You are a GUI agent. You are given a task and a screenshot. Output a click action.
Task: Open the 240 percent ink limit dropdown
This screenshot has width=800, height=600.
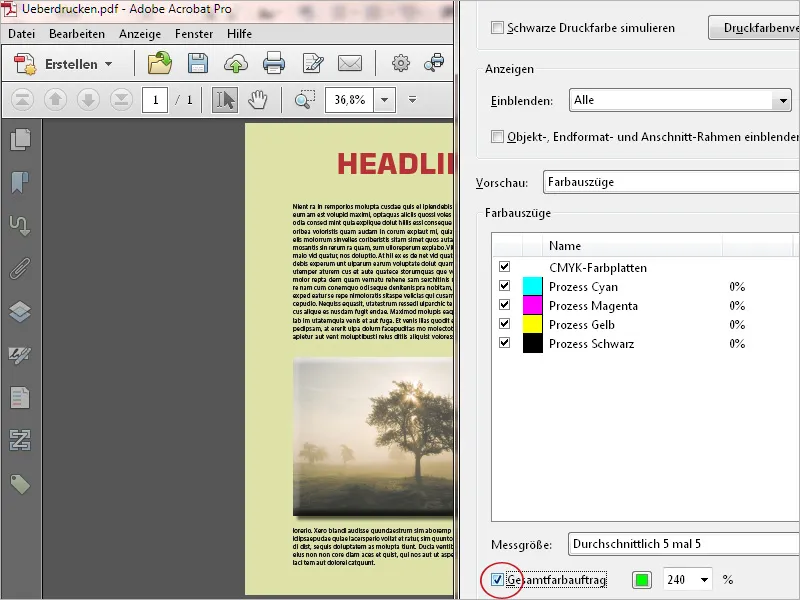coord(704,580)
